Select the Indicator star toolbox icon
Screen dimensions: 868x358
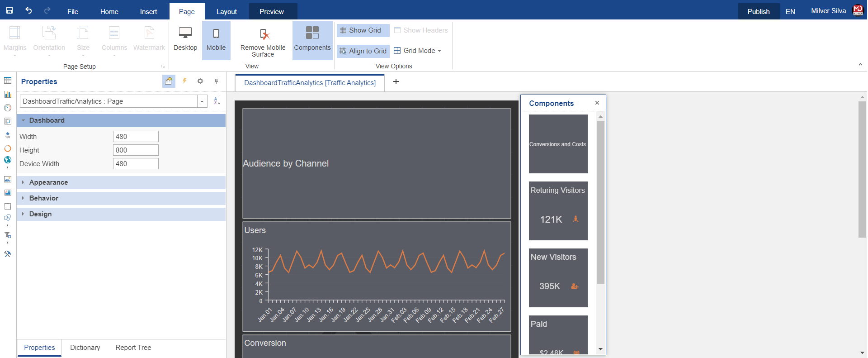point(8,135)
